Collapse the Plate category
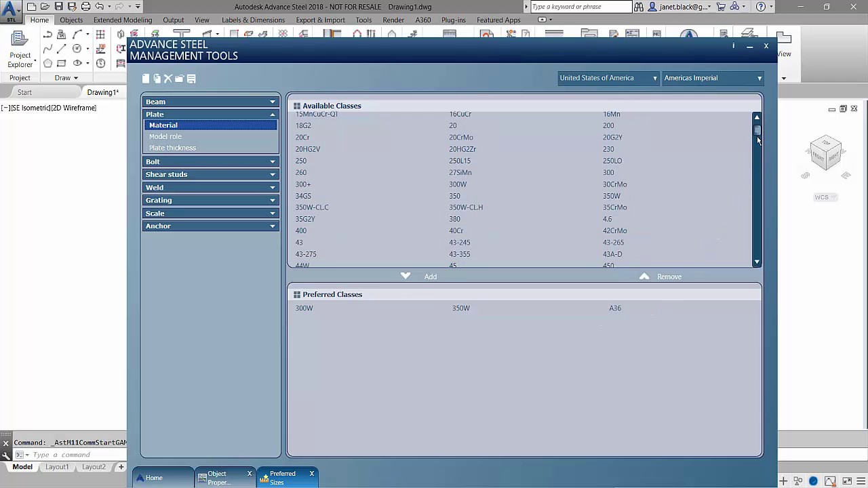The height and width of the screenshot is (488, 868). [210, 114]
